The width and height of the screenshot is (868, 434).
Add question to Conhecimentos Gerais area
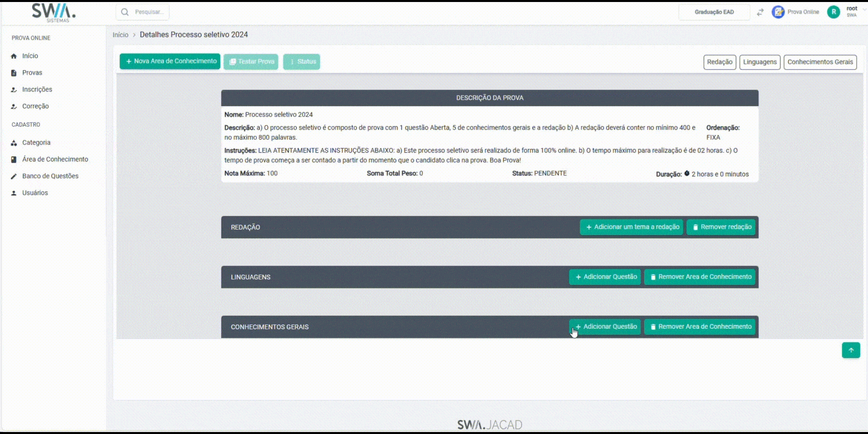click(605, 327)
